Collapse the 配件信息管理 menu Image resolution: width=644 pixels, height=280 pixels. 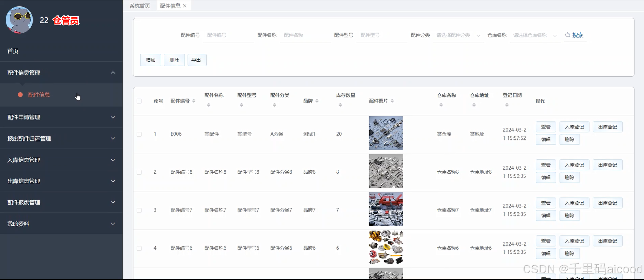click(x=61, y=73)
